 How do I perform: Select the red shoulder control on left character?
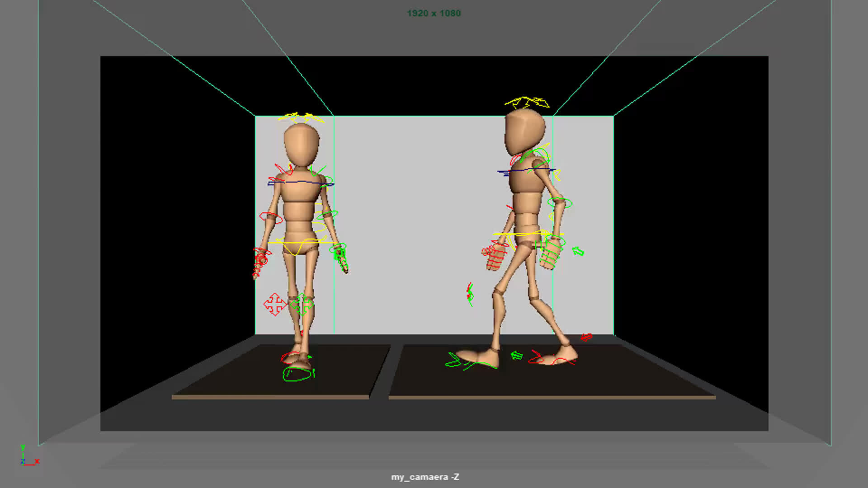pyautogui.click(x=279, y=169)
